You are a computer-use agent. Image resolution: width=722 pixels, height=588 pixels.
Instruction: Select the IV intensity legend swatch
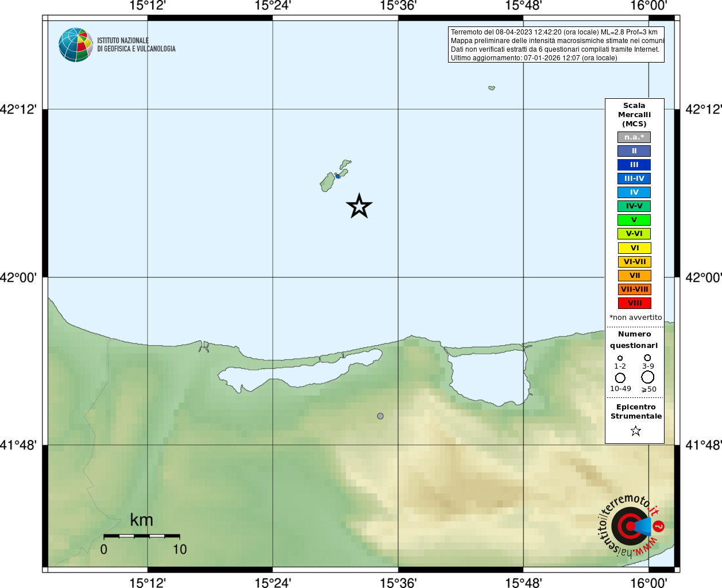point(634,192)
